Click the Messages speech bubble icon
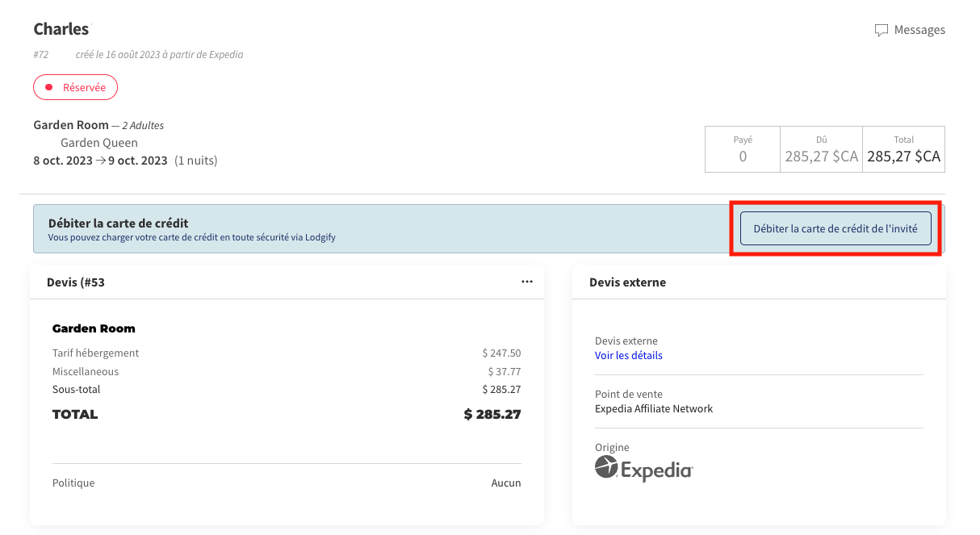Image resolution: width=980 pixels, height=535 pixels. click(x=882, y=30)
